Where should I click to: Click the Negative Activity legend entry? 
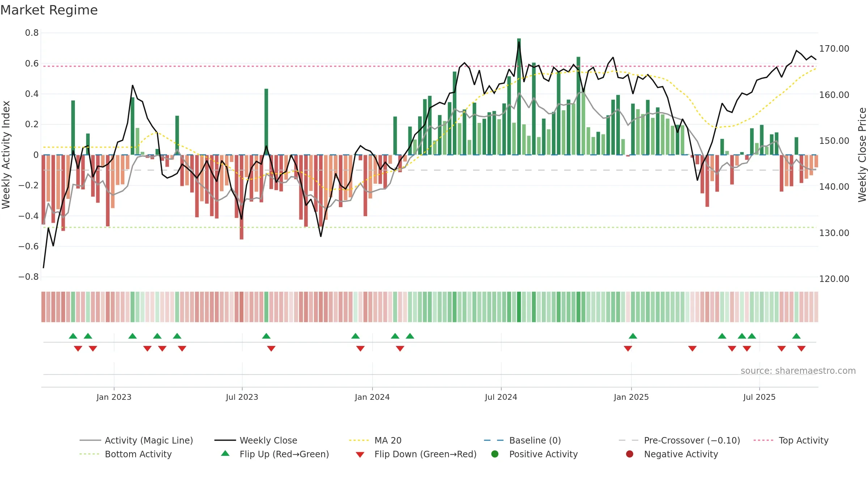pos(672,454)
